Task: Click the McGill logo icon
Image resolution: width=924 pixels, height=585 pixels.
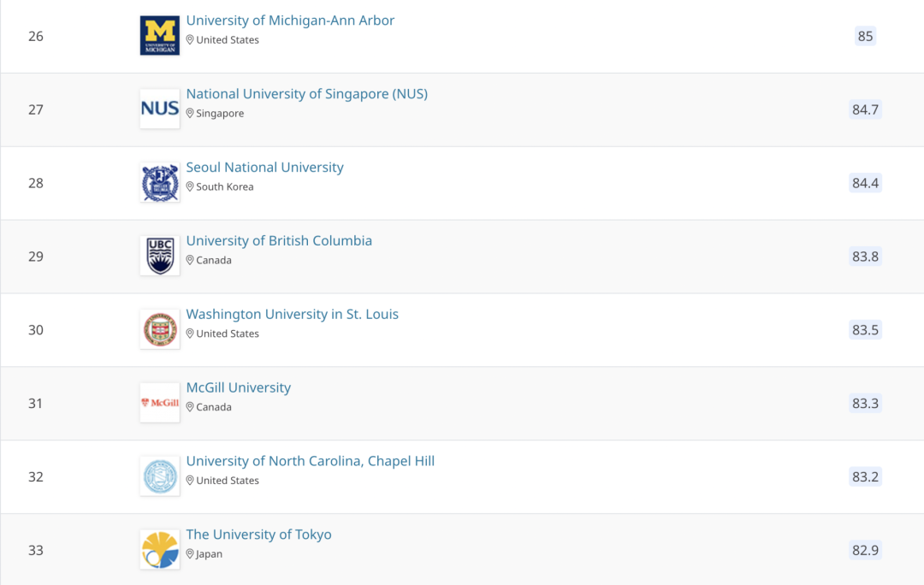Action: coord(160,403)
